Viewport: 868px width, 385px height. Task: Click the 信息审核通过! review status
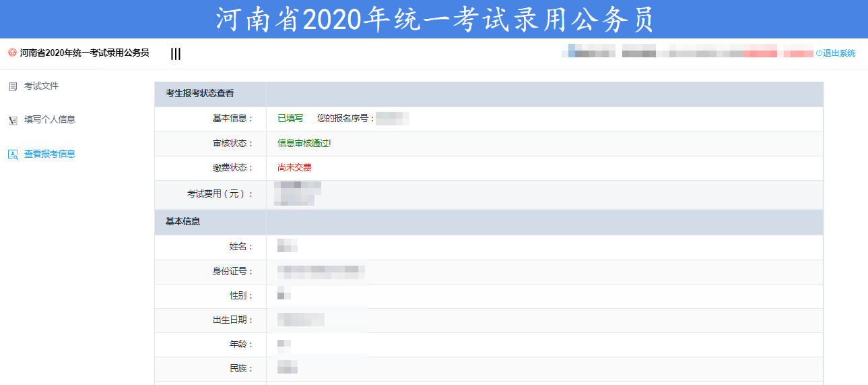[x=304, y=144]
